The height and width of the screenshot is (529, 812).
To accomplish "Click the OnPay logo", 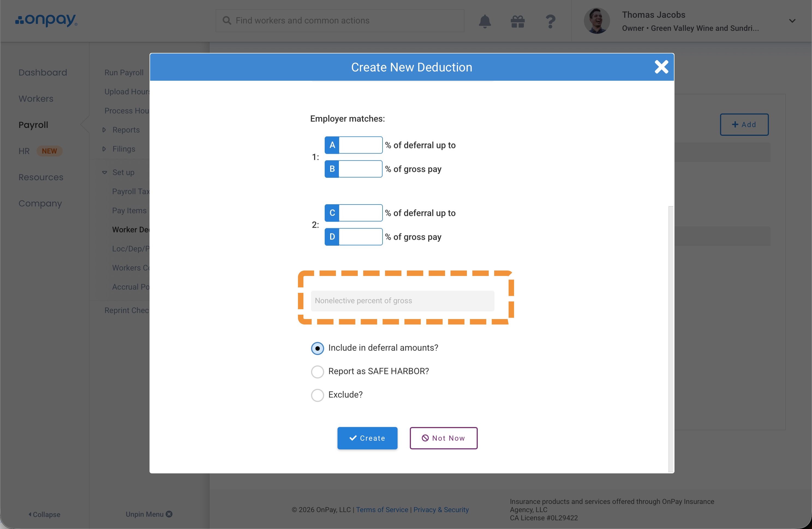I will 46,20.
